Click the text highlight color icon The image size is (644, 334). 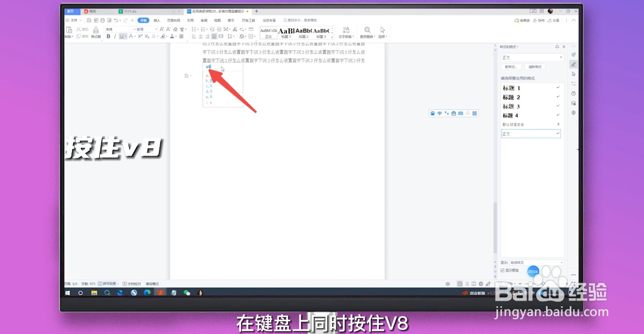coord(163,36)
